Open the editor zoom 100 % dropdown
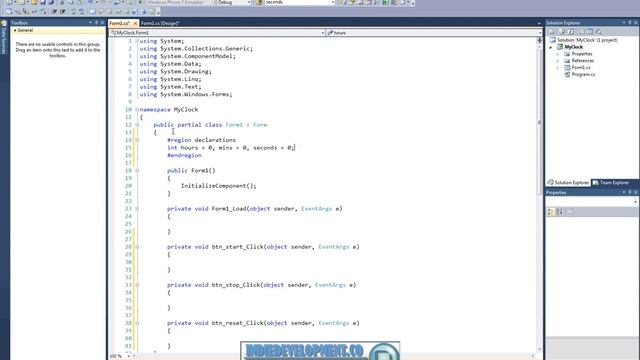This screenshot has width=640, height=360. (x=129, y=356)
